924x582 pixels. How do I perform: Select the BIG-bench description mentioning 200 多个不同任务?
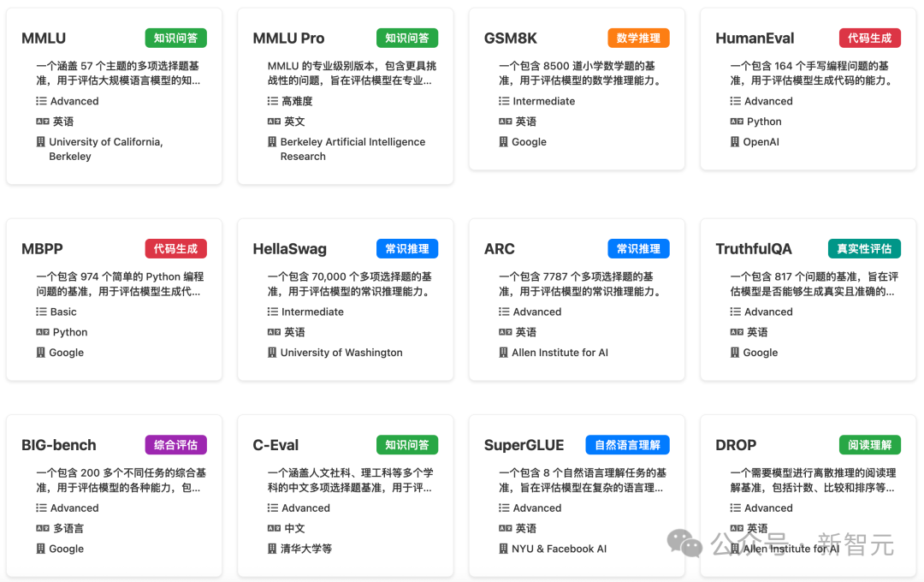[121, 480]
